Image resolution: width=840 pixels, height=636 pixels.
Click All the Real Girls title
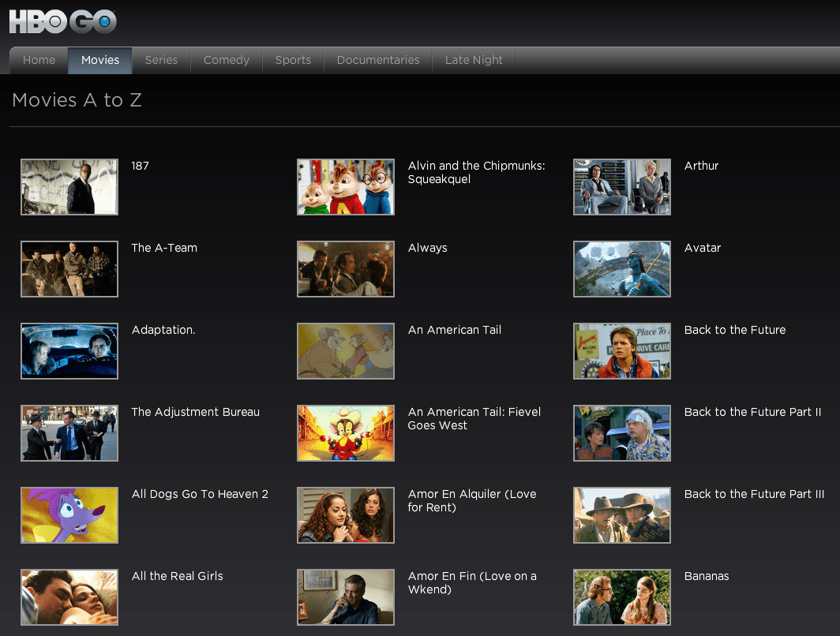tap(178, 576)
